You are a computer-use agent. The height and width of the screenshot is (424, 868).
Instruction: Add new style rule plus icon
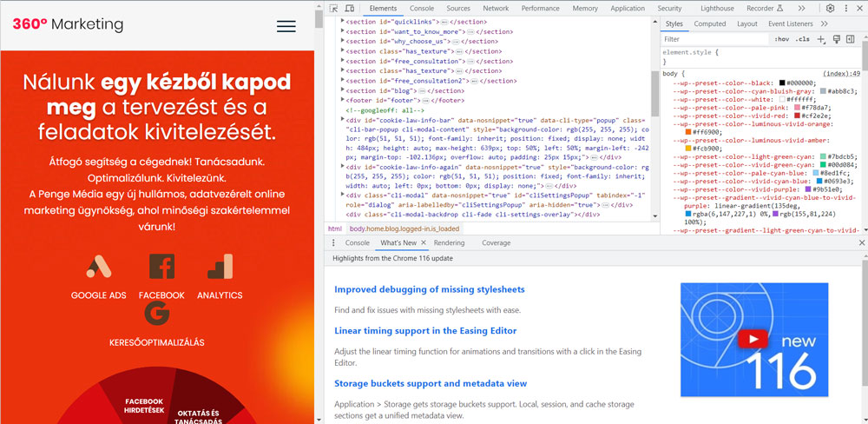click(821, 39)
